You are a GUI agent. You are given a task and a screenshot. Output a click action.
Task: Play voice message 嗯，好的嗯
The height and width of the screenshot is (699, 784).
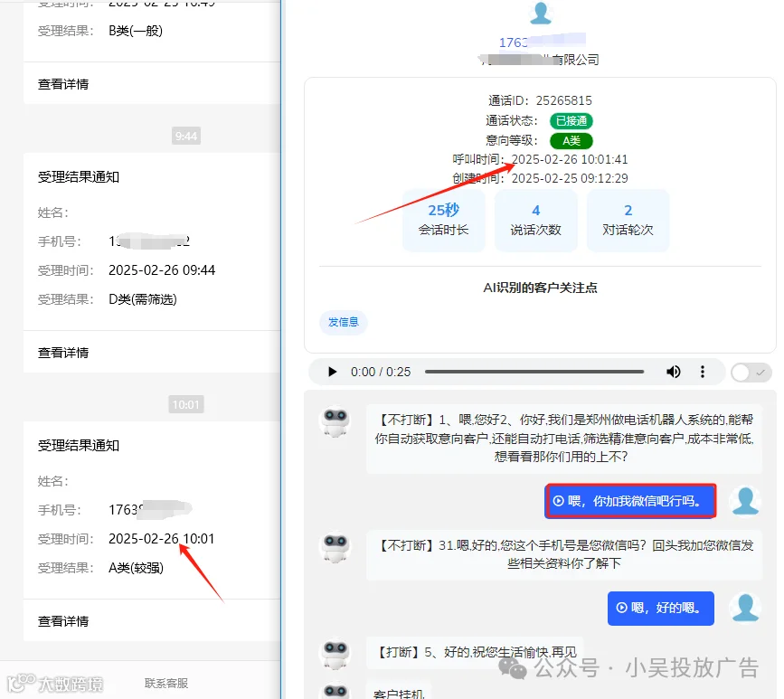(660, 608)
